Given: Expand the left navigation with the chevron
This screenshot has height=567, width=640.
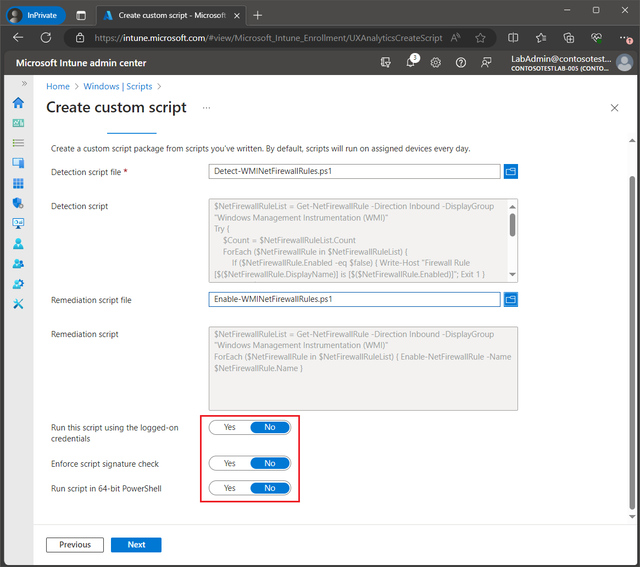Looking at the screenshot, I should (x=24, y=83).
